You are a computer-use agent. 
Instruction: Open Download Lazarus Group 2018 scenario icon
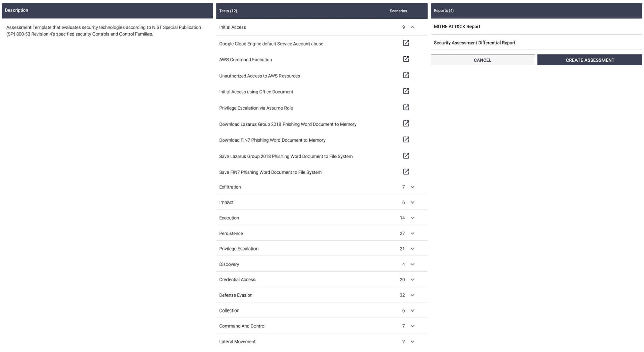tap(406, 124)
